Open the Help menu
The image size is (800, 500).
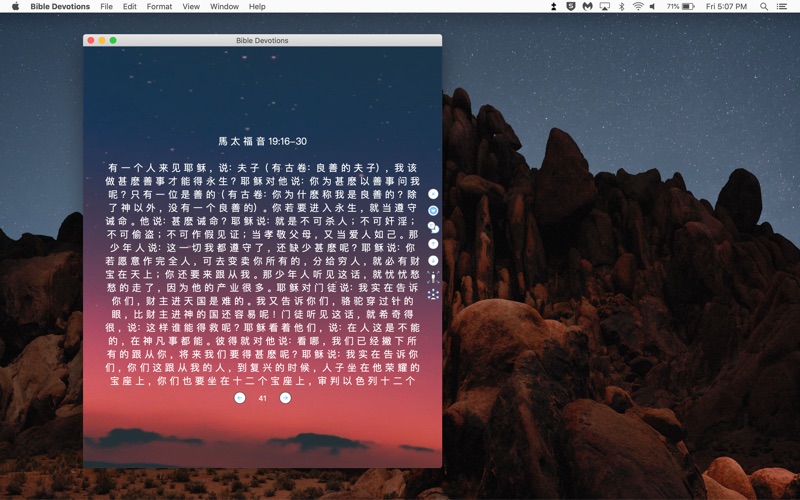tap(257, 6)
